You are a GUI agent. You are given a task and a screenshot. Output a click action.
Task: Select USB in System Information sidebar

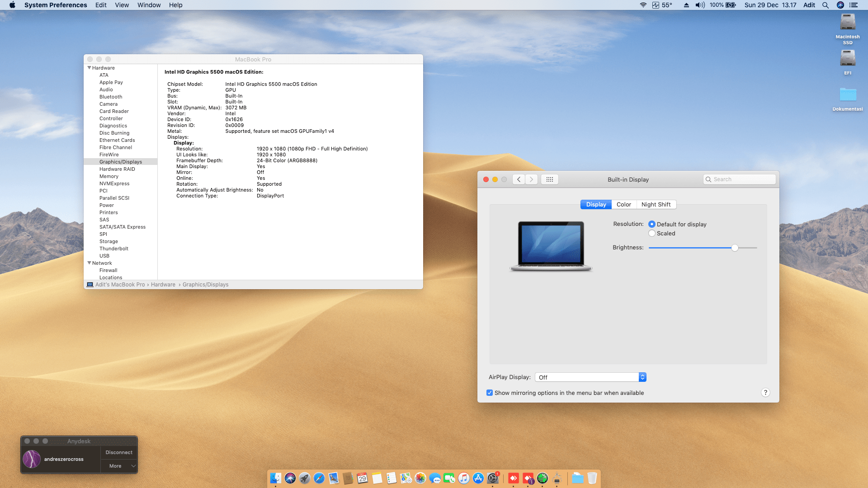pos(104,256)
